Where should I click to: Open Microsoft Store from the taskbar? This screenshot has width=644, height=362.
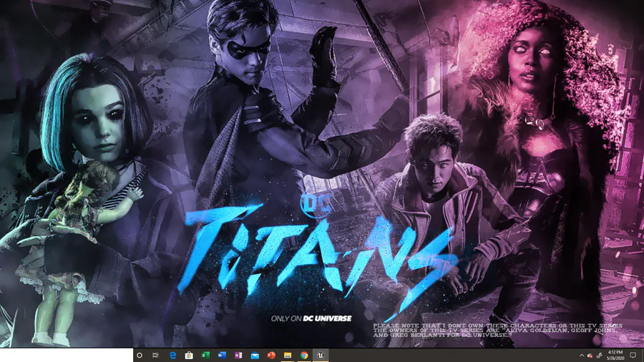pos(189,356)
